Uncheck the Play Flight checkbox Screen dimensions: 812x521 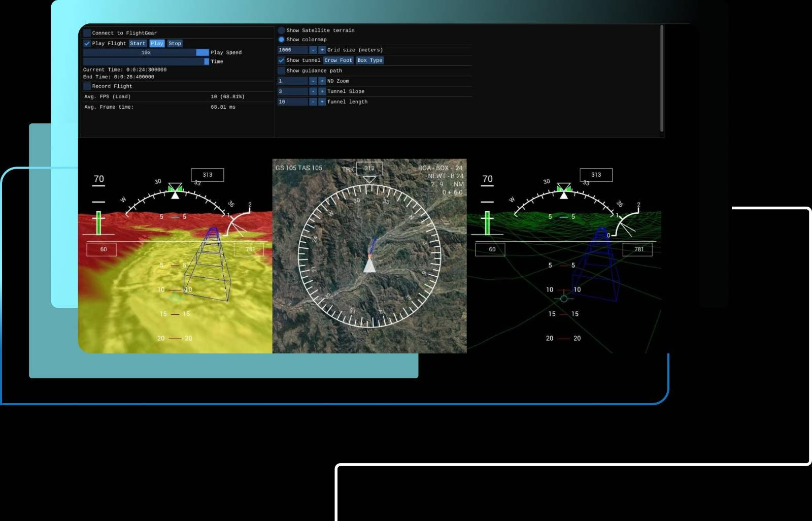coord(87,43)
